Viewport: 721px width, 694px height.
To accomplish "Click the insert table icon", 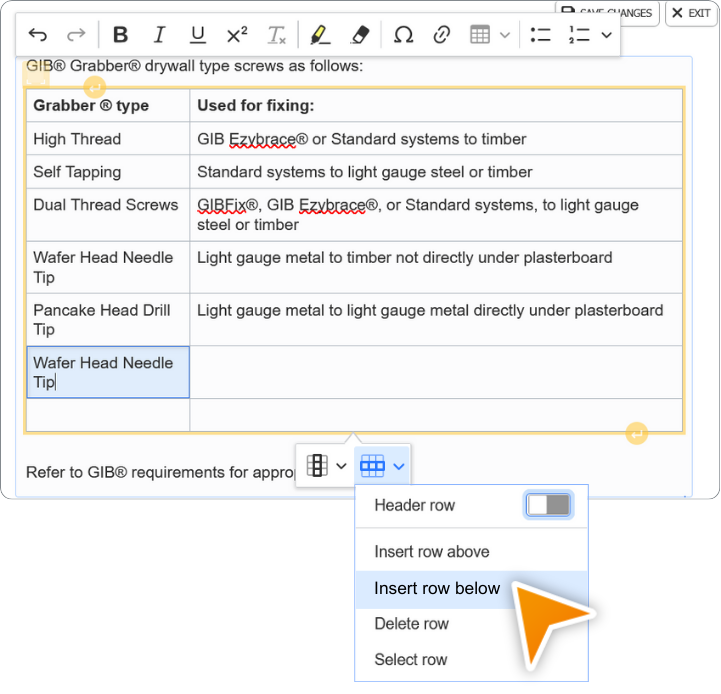I will pyautogui.click(x=480, y=34).
